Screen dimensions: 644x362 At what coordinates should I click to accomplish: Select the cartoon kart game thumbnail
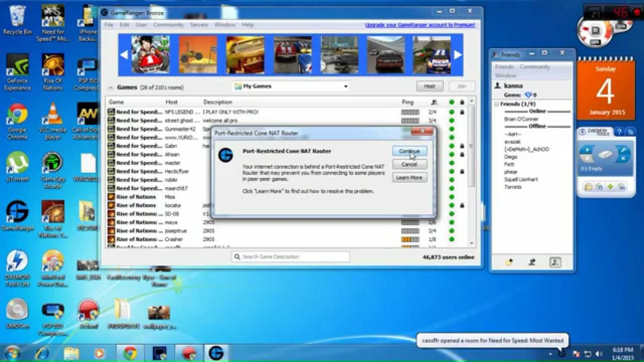point(150,55)
